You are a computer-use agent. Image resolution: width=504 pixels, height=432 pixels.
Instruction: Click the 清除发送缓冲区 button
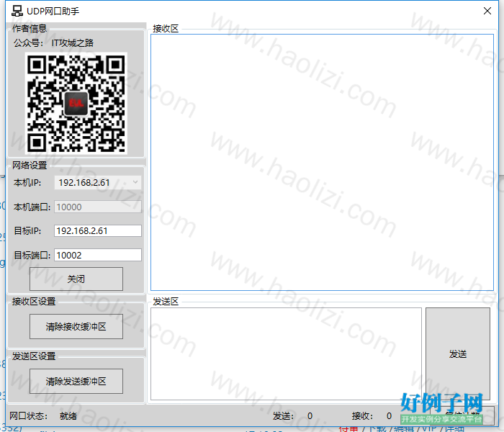[76, 382]
